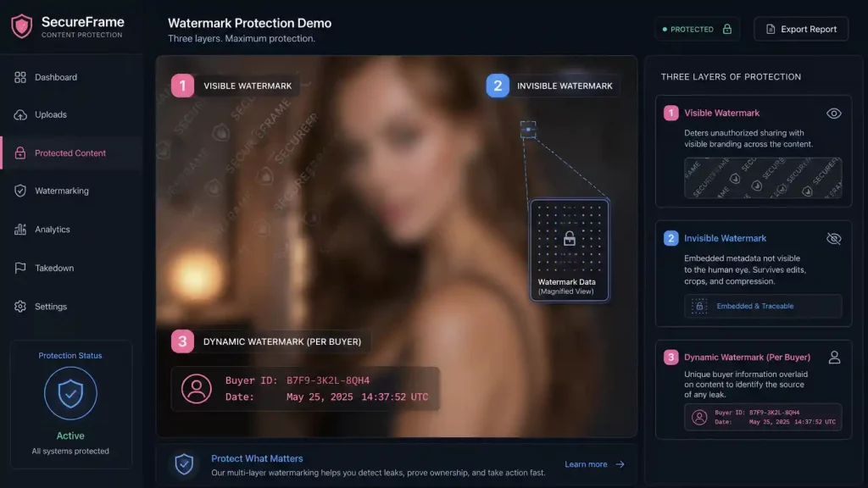The image size is (868, 488).
Task: Click THREE LAYERS OF PROTECTION heading
Action: [731, 77]
